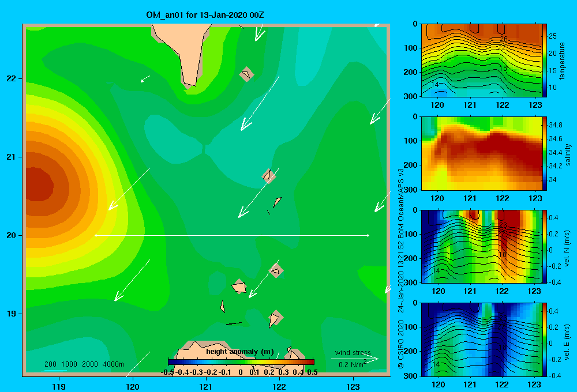577x392 pixels.
Task: Click the 'vel. E (m/s)' label
Action: pos(567,341)
